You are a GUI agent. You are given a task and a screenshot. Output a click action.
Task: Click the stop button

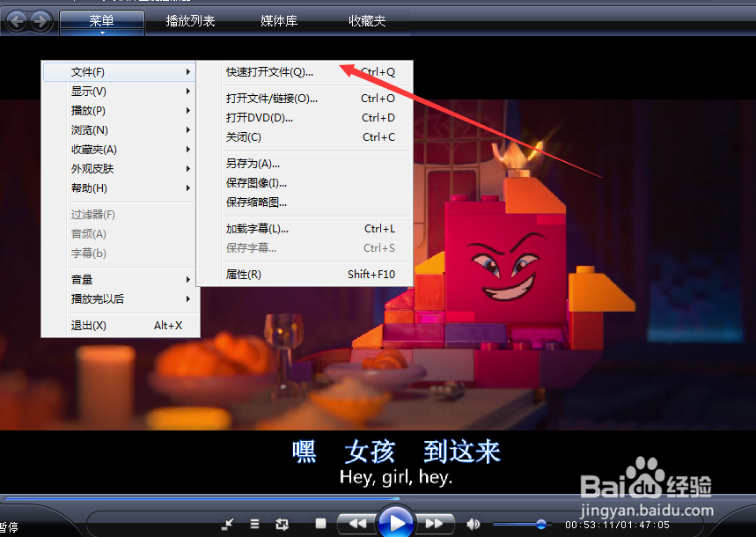(320, 524)
